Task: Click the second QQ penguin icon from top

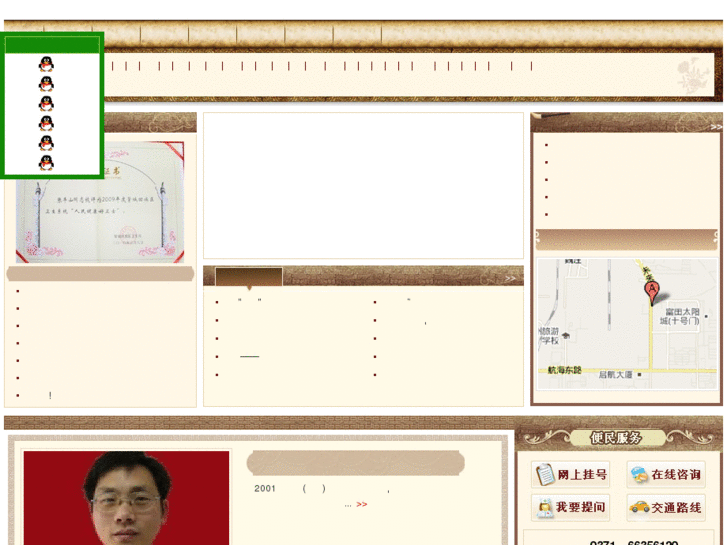Action: coord(46,84)
